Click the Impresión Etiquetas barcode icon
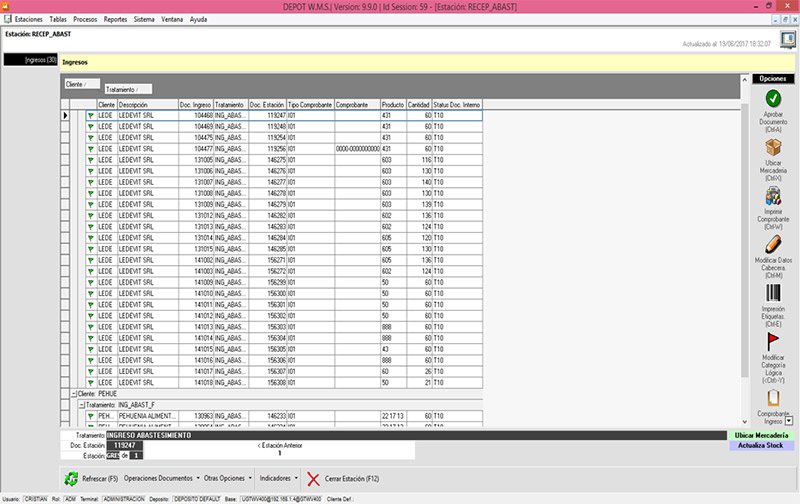This screenshot has width=800, height=504. 772,293
